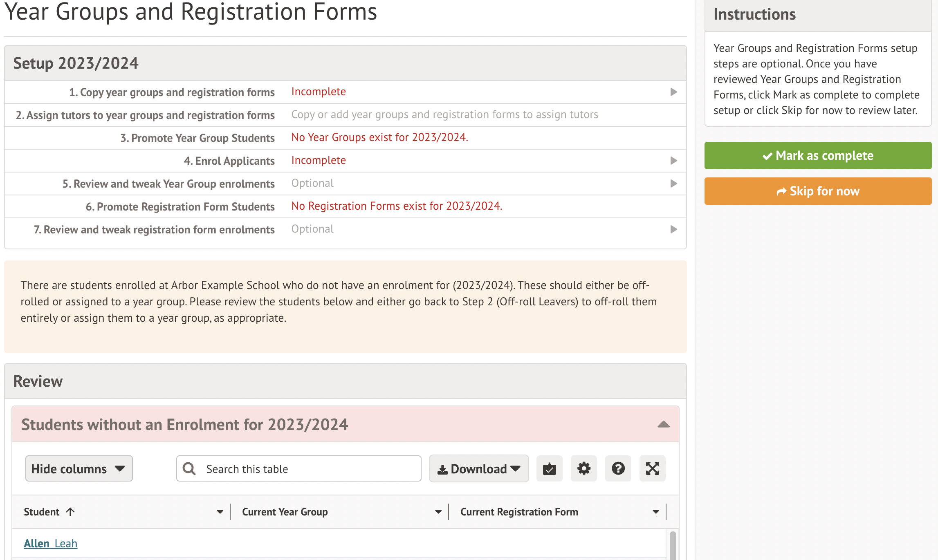The height and width of the screenshot is (560, 938).
Task: Click the help question mark icon
Action: (x=618, y=468)
